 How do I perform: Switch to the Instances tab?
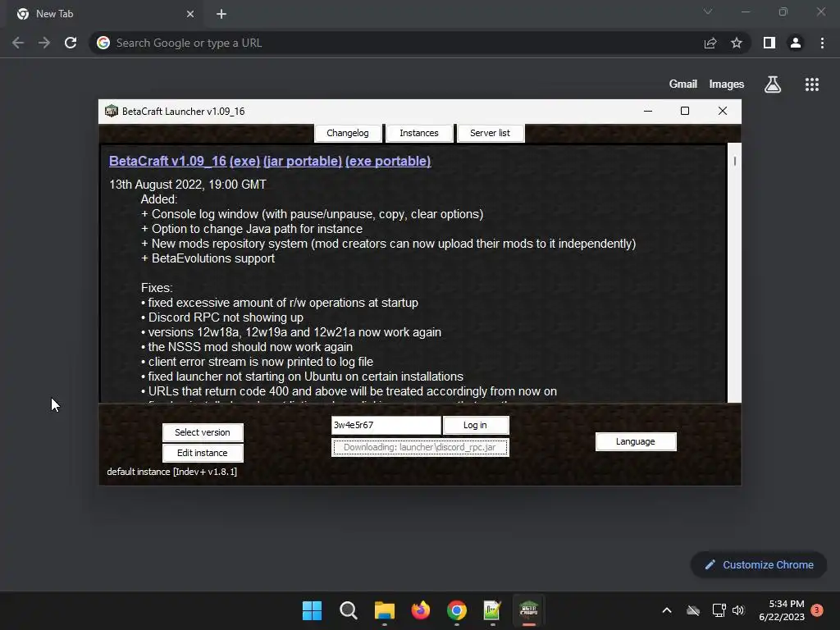[x=419, y=133]
